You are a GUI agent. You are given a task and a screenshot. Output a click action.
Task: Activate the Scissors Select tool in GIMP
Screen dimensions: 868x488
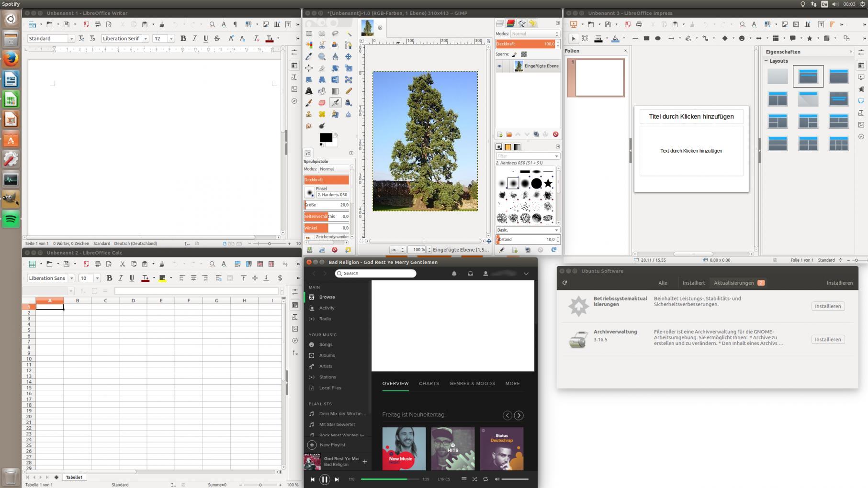click(x=322, y=45)
